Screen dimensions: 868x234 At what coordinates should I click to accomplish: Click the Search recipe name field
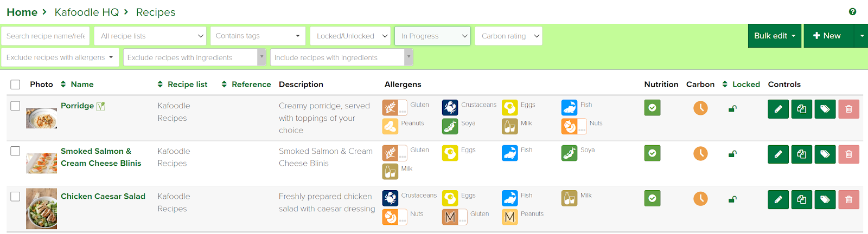(x=46, y=36)
